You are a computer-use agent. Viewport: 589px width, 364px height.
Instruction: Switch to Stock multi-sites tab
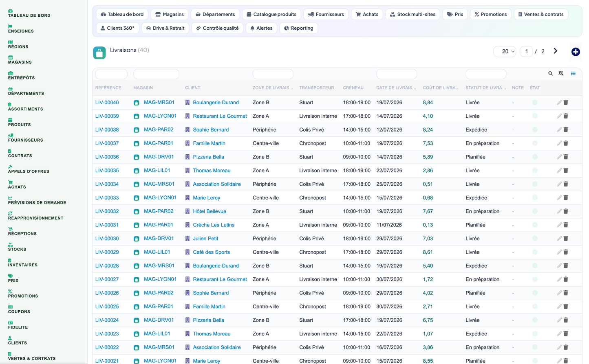click(413, 14)
